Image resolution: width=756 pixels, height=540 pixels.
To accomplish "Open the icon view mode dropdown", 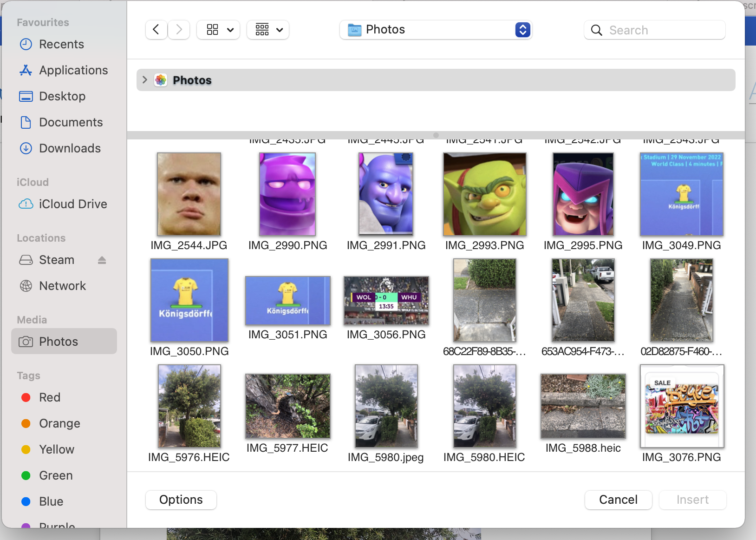I will [218, 30].
